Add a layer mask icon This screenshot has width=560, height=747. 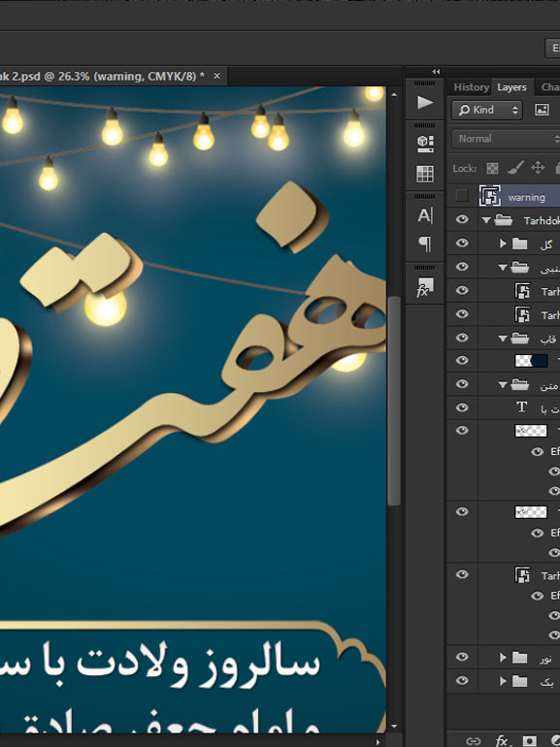pyautogui.click(x=529, y=741)
